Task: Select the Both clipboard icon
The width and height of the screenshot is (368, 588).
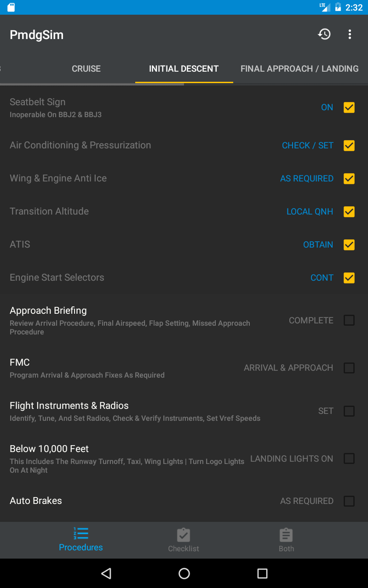Action: point(286,535)
